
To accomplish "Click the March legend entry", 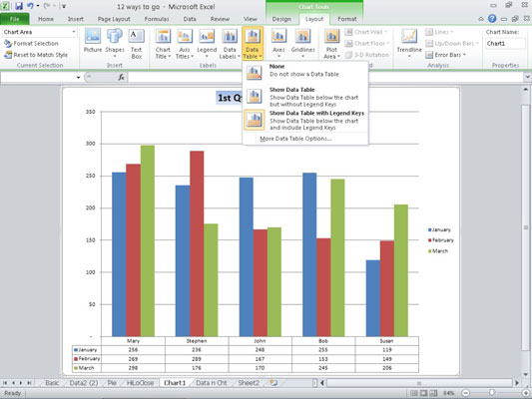I will [438, 250].
